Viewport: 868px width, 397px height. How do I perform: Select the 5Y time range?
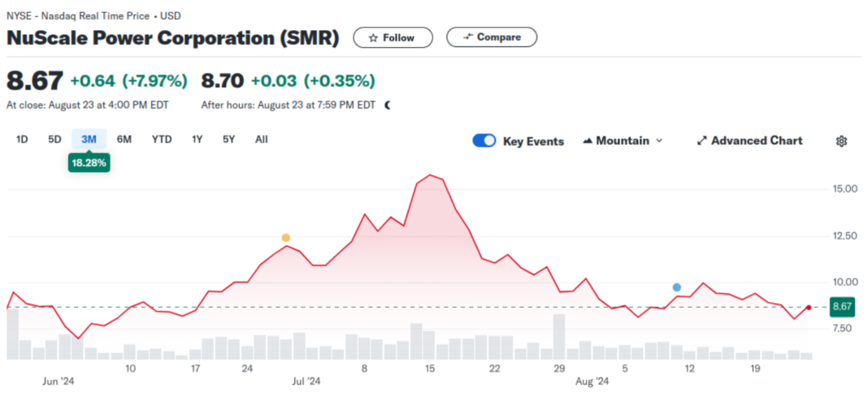(228, 140)
